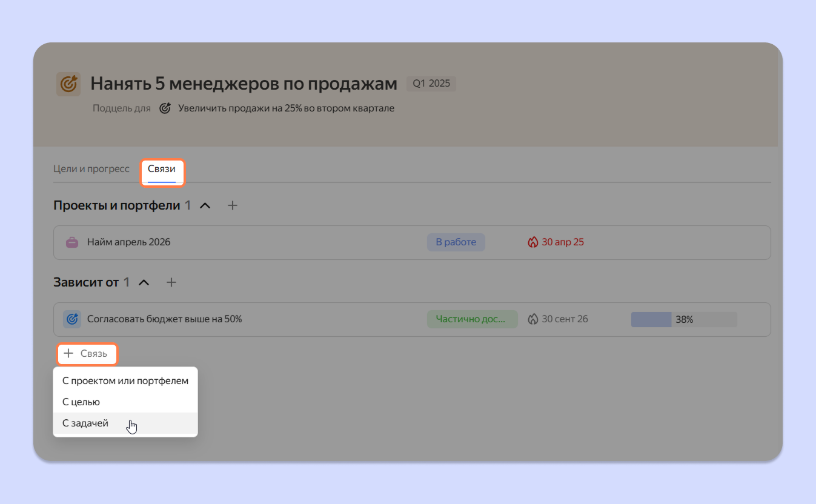Select 'С задачей' menu option
Image resolution: width=816 pixels, height=504 pixels.
click(x=85, y=423)
